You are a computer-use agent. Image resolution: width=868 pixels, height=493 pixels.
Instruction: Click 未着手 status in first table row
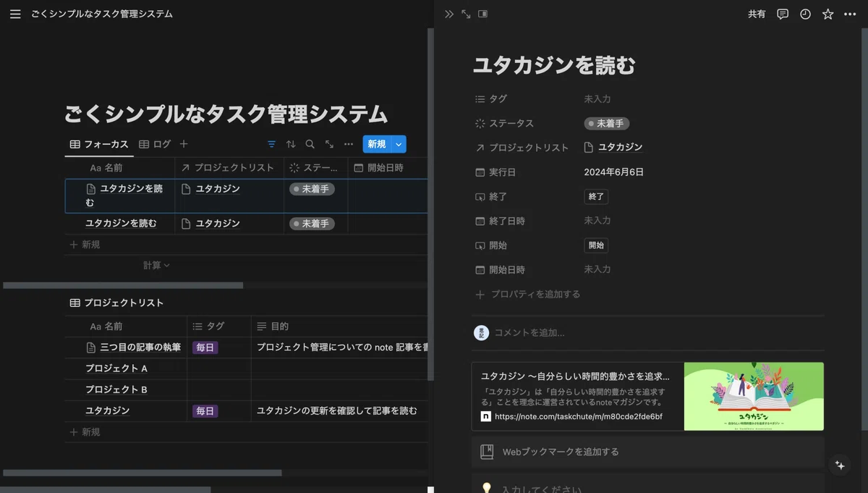pyautogui.click(x=312, y=189)
